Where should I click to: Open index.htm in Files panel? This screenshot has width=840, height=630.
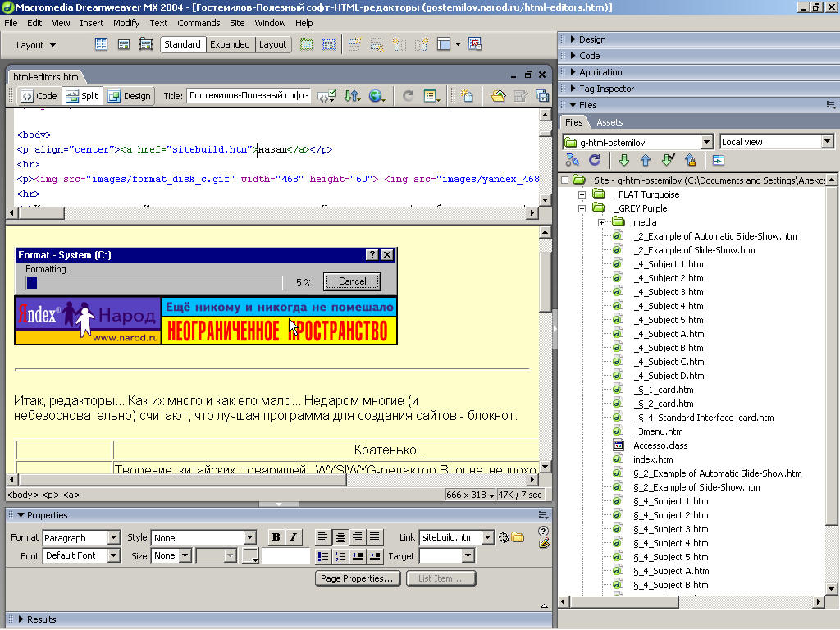pos(653,459)
